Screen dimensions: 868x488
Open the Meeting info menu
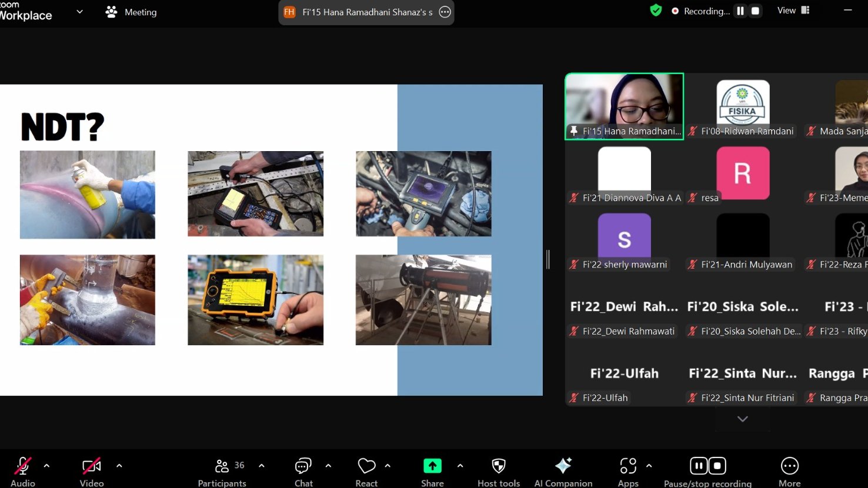pyautogui.click(x=131, y=12)
